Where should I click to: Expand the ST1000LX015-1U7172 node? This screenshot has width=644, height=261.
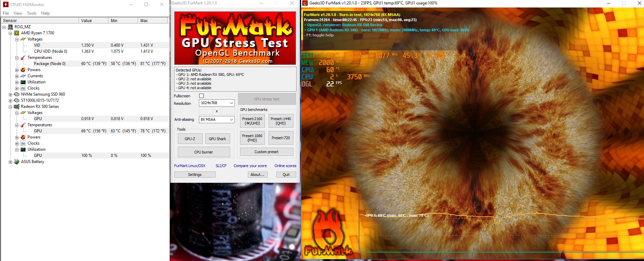(11, 101)
